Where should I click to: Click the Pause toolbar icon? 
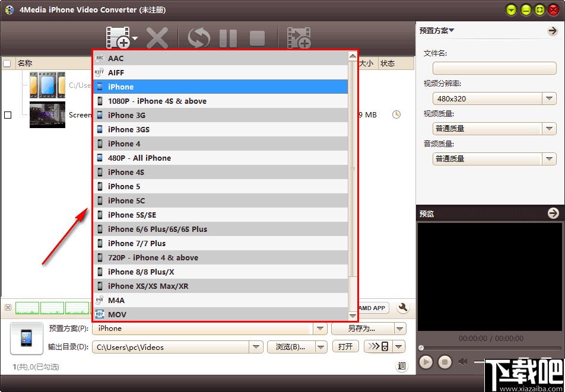coord(228,38)
